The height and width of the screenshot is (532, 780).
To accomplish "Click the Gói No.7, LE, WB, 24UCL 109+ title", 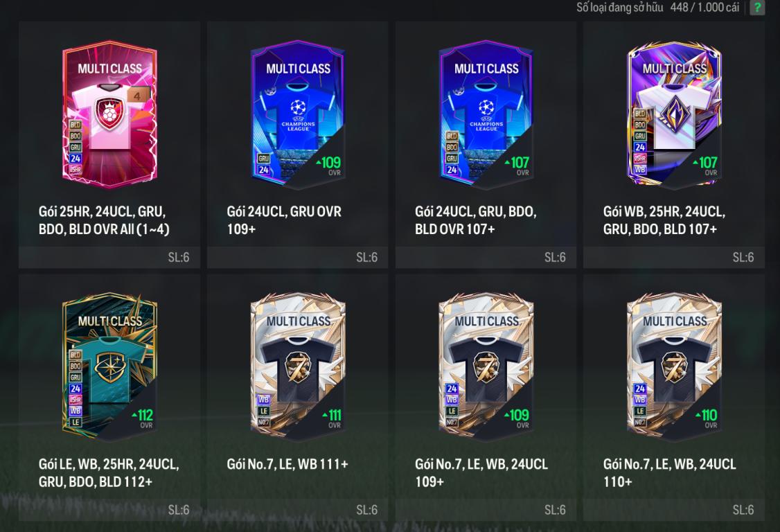I will [481, 473].
